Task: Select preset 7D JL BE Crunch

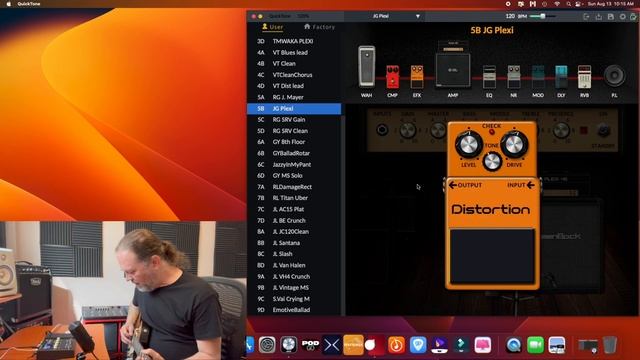Action: [x=294, y=220]
